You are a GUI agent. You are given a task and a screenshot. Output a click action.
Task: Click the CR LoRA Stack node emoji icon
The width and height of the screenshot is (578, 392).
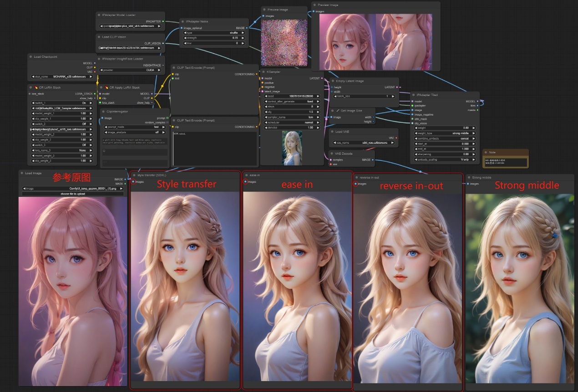(36, 87)
